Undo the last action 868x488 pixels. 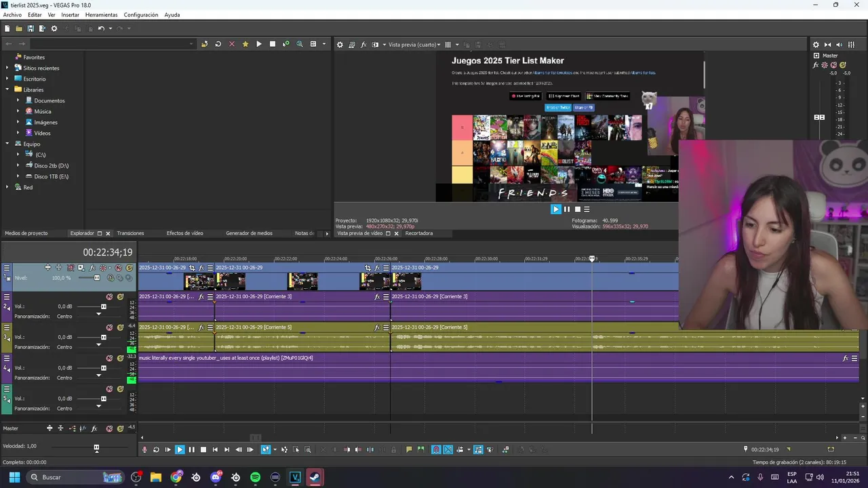(101, 28)
